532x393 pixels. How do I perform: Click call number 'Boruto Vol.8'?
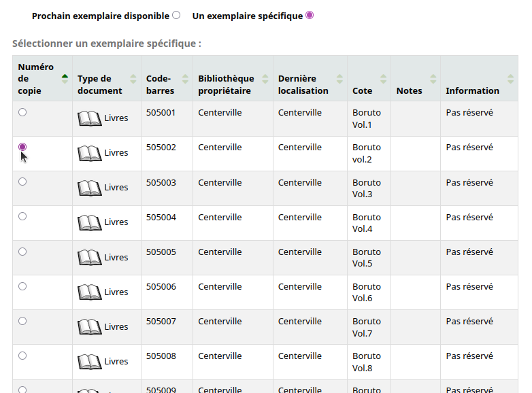click(367, 362)
